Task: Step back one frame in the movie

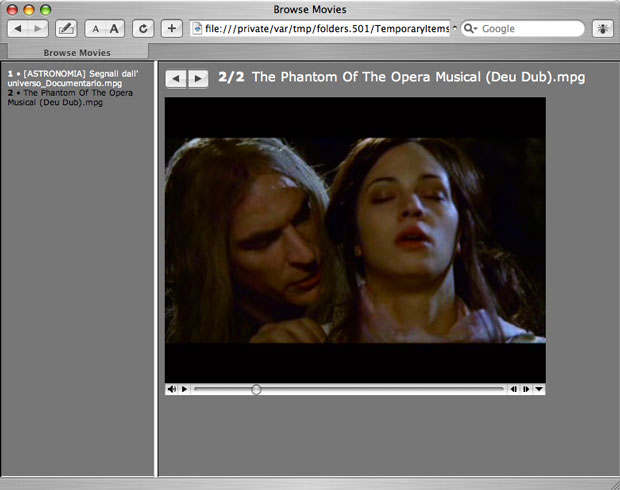Action: click(x=514, y=389)
